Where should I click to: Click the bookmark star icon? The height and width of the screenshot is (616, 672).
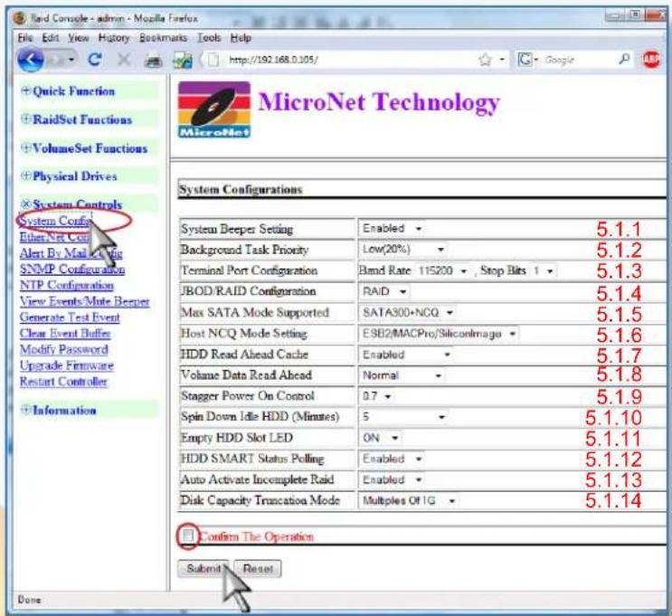pos(485,60)
